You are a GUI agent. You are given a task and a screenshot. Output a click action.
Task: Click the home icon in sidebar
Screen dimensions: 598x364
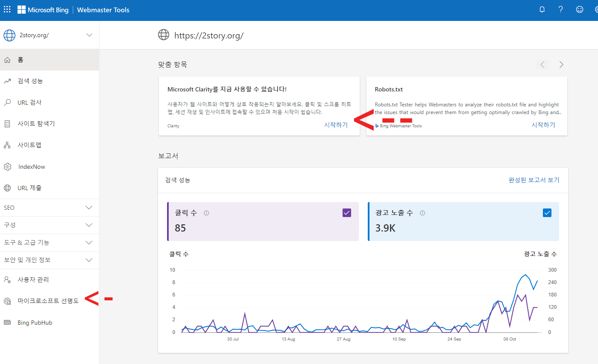click(7, 60)
